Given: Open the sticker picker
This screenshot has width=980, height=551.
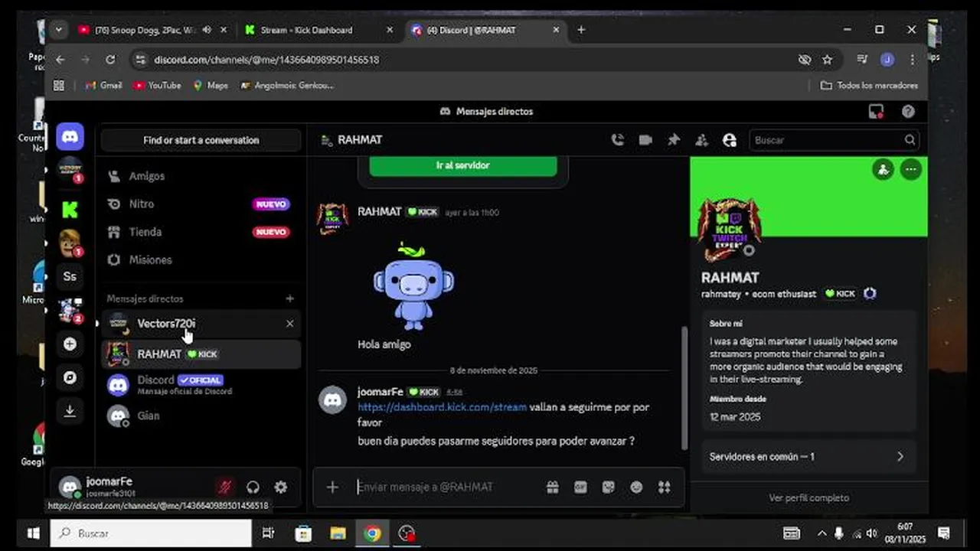Looking at the screenshot, I should point(608,487).
